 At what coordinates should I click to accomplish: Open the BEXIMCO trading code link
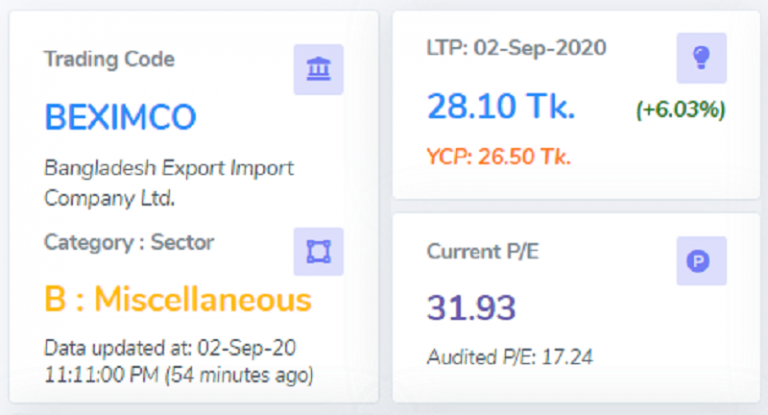tap(120, 117)
